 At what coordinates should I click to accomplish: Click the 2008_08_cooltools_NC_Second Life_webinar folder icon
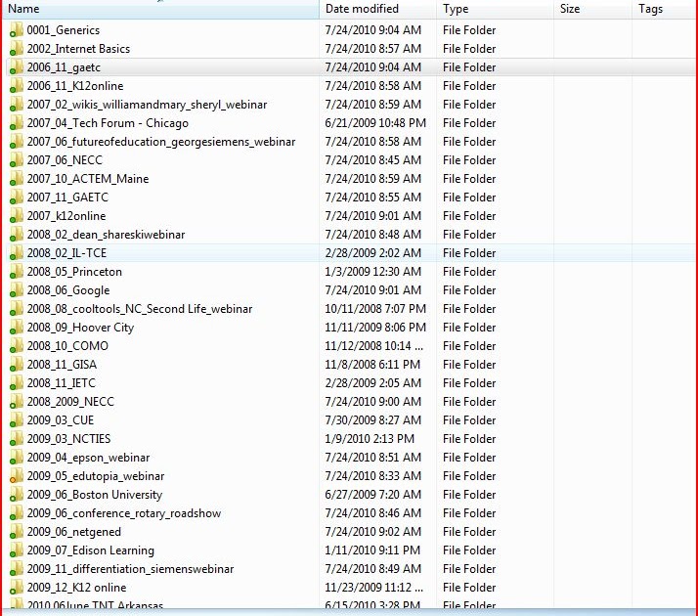[17, 309]
